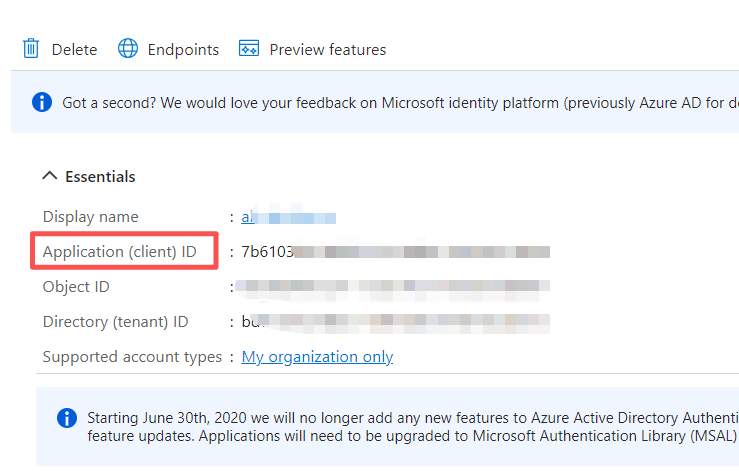Click the Application (client) ID label
Screen dimensions: 739x471
click(120, 252)
